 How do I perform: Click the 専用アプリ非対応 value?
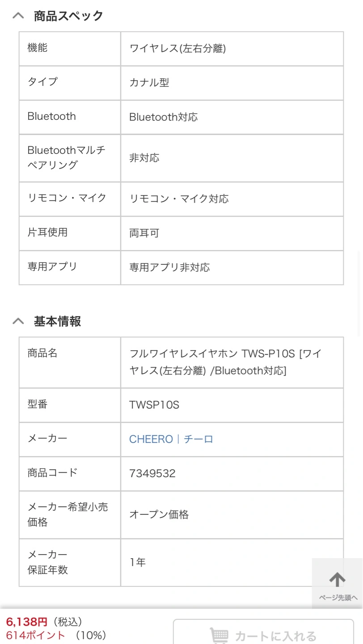point(169,267)
